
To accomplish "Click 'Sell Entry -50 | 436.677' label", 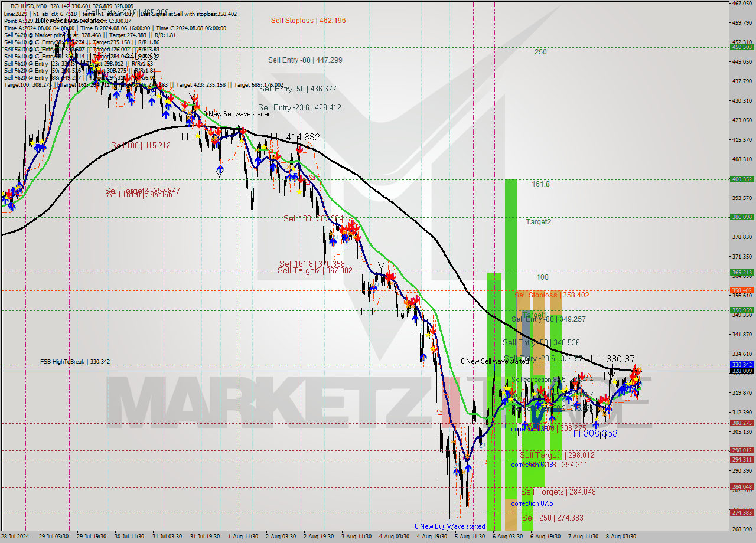I will 298,89.
